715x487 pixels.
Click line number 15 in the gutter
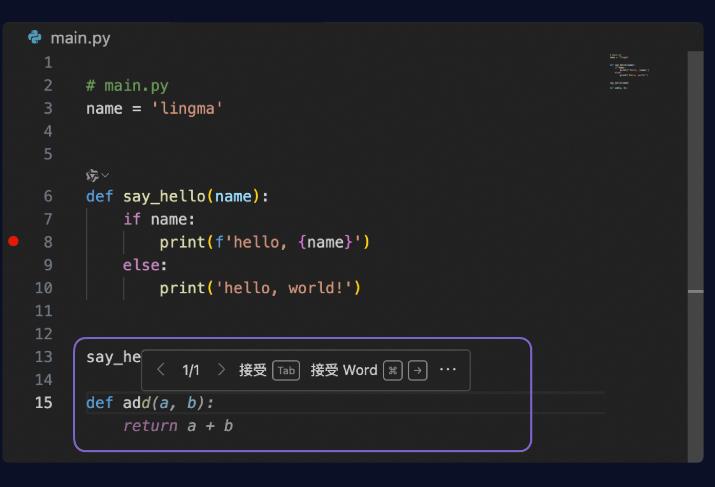(43, 402)
